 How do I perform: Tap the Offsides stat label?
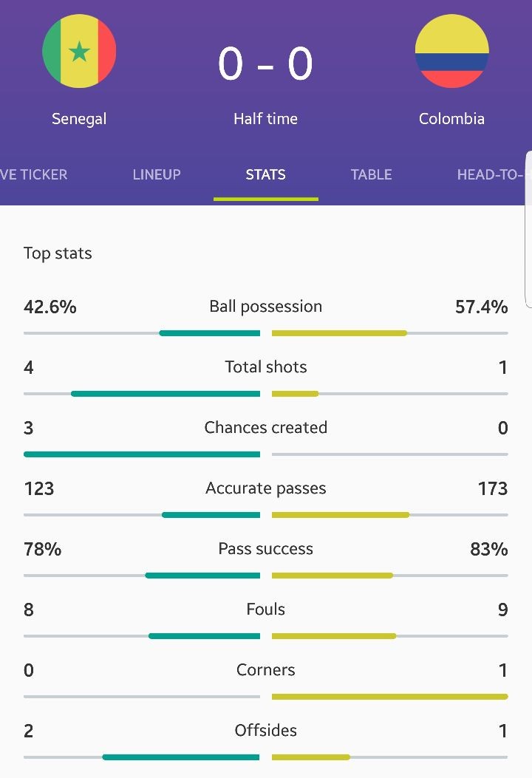[265, 731]
